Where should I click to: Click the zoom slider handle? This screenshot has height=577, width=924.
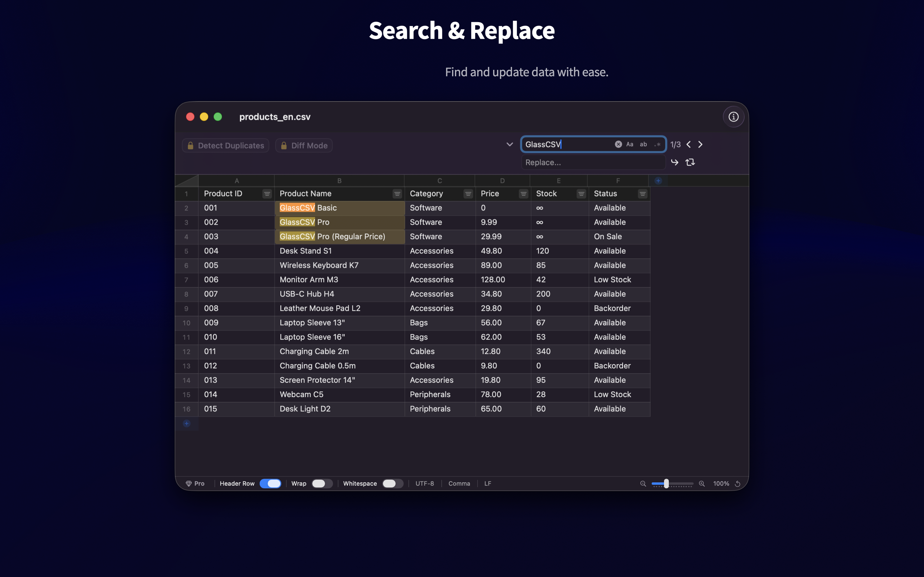(666, 483)
